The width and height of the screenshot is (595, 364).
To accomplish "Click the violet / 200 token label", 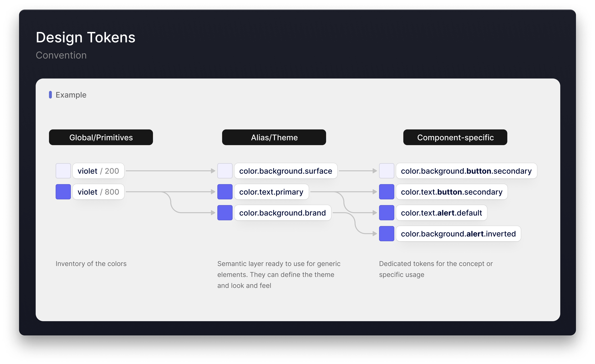I will point(98,171).
